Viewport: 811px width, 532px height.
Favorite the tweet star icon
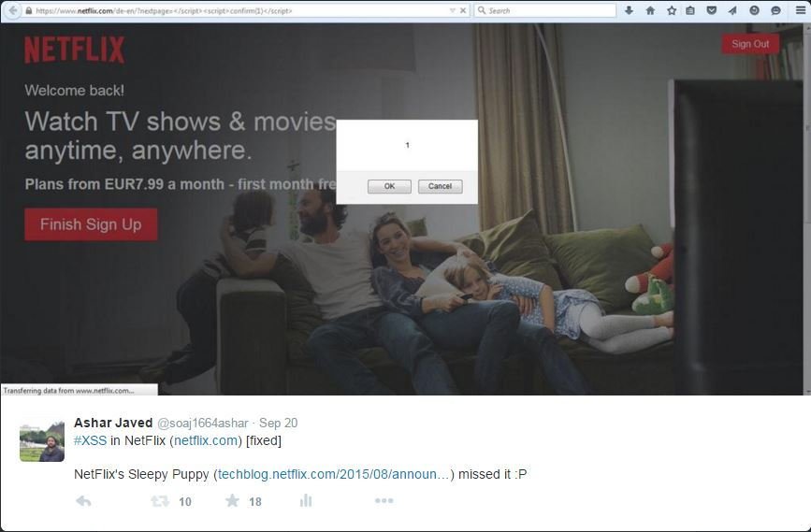(x=233, y=500)
